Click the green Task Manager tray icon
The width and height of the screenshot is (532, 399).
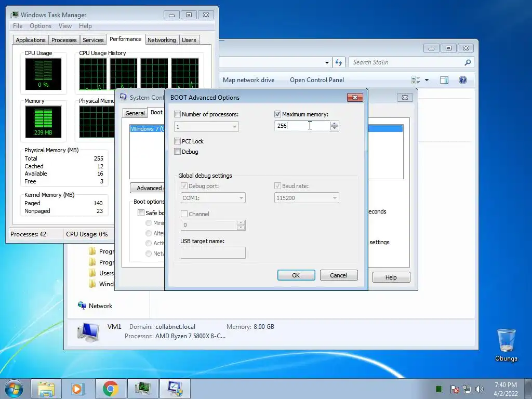(x=439, y=389)
